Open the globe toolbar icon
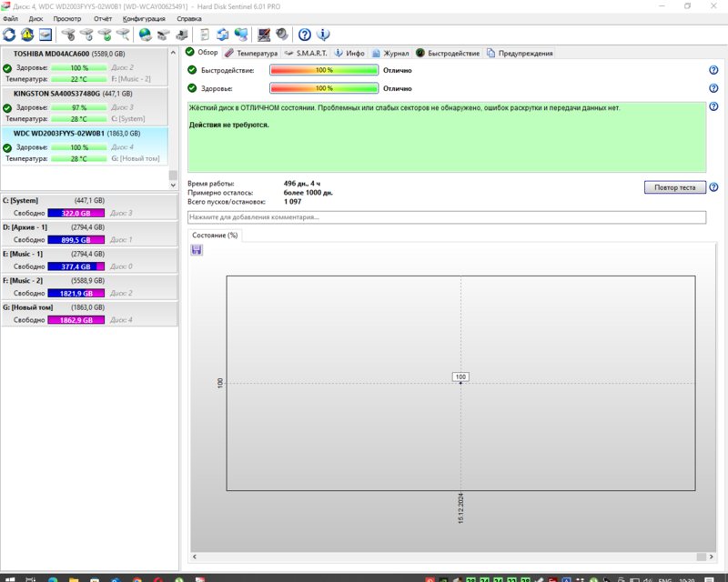The image size is (728, 582). tap(145, 35)
